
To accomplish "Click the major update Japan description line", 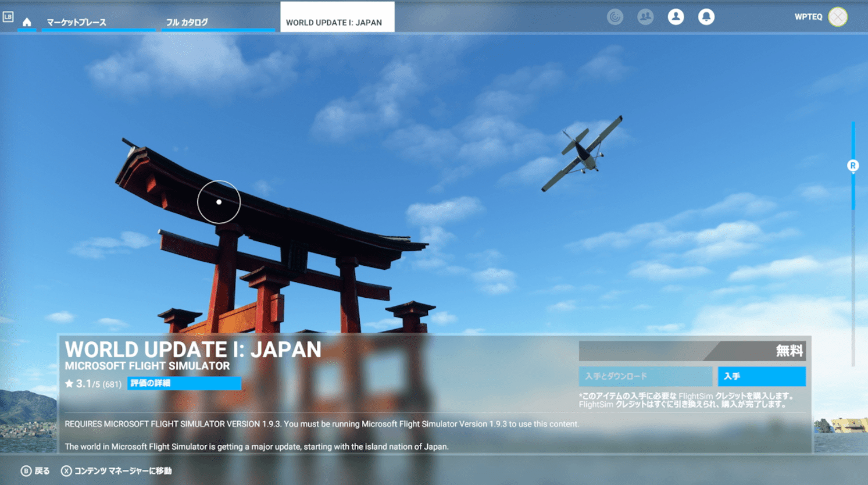I will [x=256, y=447].
